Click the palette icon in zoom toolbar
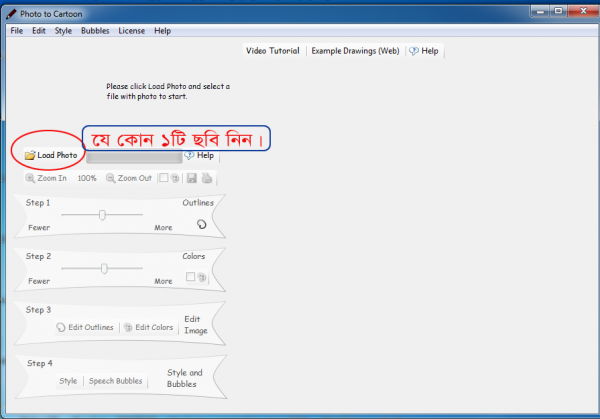This screenshot has height=419, width=600. pyautogui.click(x=175, y=178)
